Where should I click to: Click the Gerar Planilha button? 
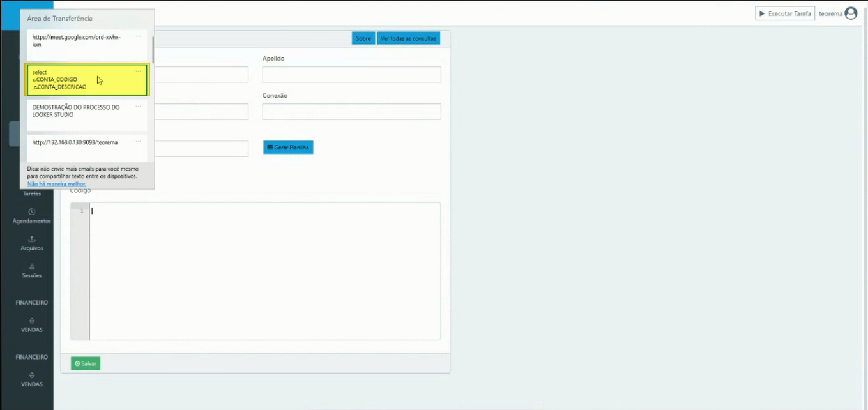point(288,148)
